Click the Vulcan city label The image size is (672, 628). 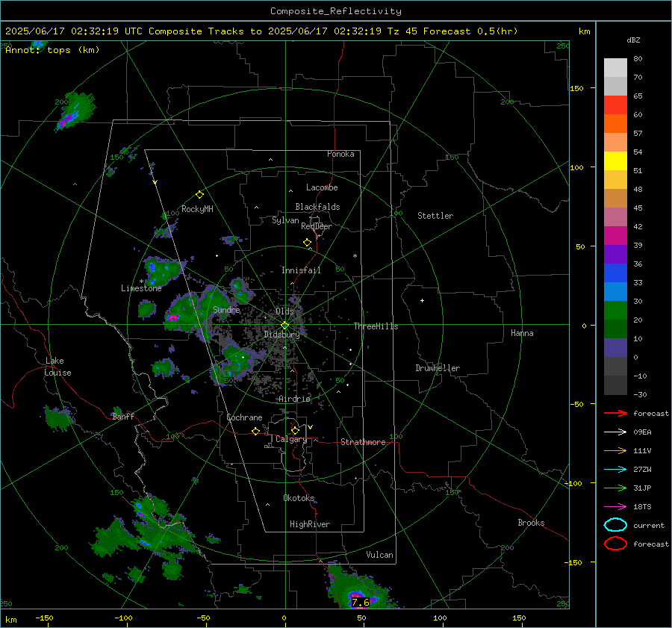coord(379,555)
